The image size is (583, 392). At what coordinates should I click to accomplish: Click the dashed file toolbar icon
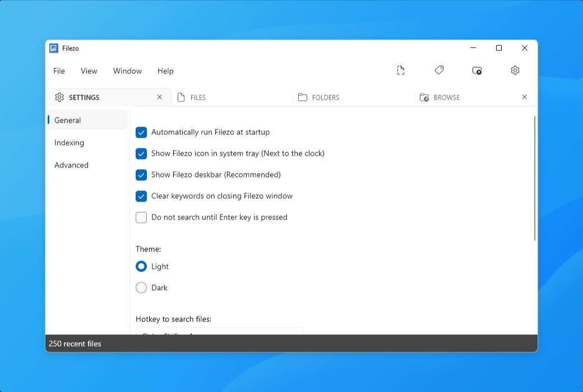400,70
